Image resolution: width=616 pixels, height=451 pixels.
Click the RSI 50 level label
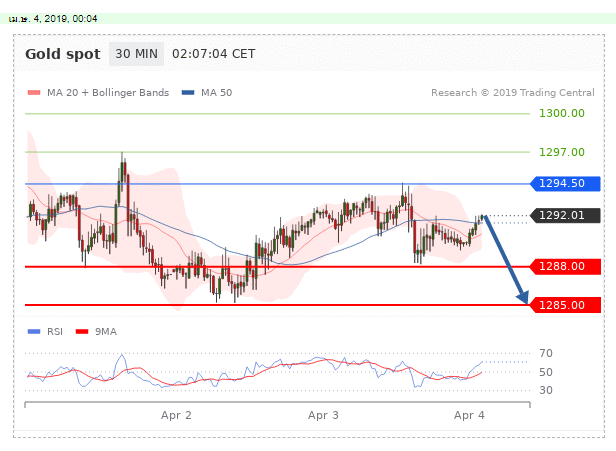(x=546, y=372)
